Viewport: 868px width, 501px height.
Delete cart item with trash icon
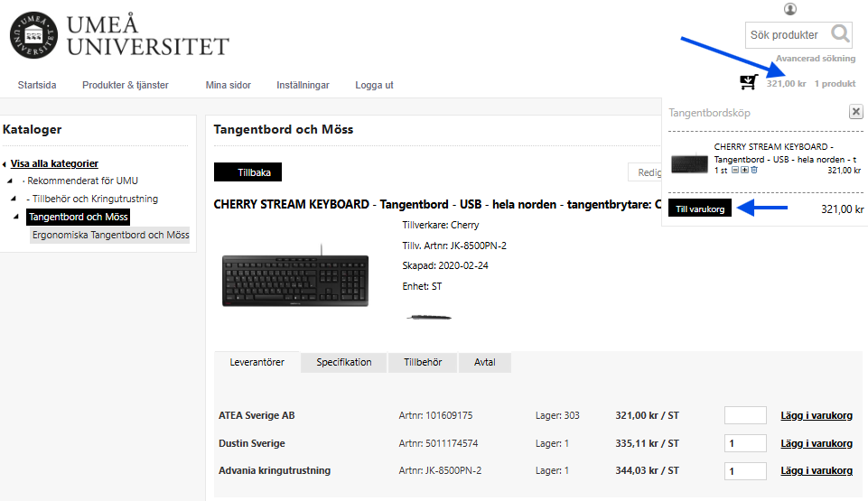coord(753,170)
